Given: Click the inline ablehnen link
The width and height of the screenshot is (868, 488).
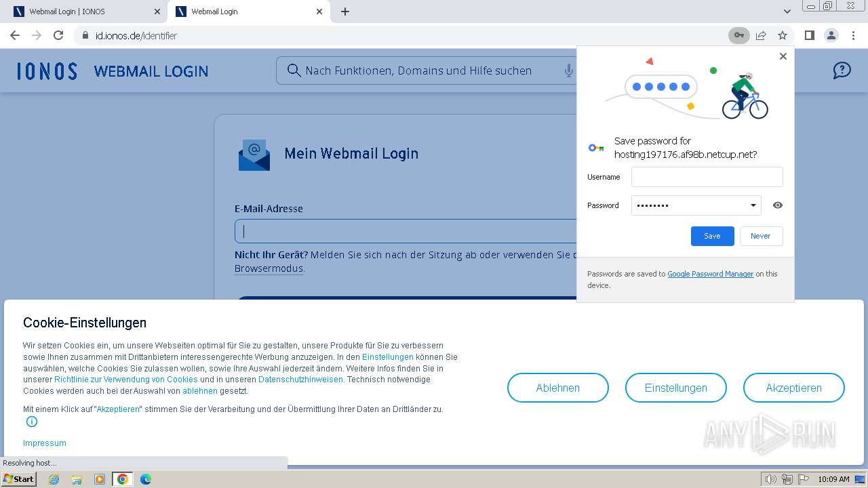Looking at the screenshot, I should (x=200, y=391).
